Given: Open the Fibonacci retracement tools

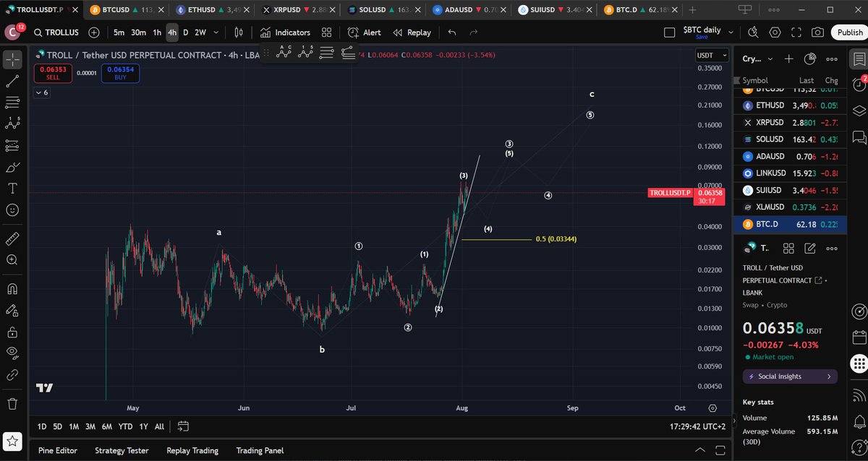Looking at the screenshot, I should click(x=12, y=103).
